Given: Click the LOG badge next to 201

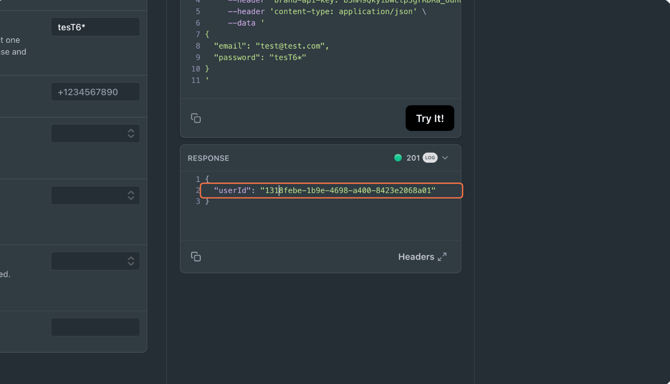Looking at the screenshot, I should (x=430, y=158).
